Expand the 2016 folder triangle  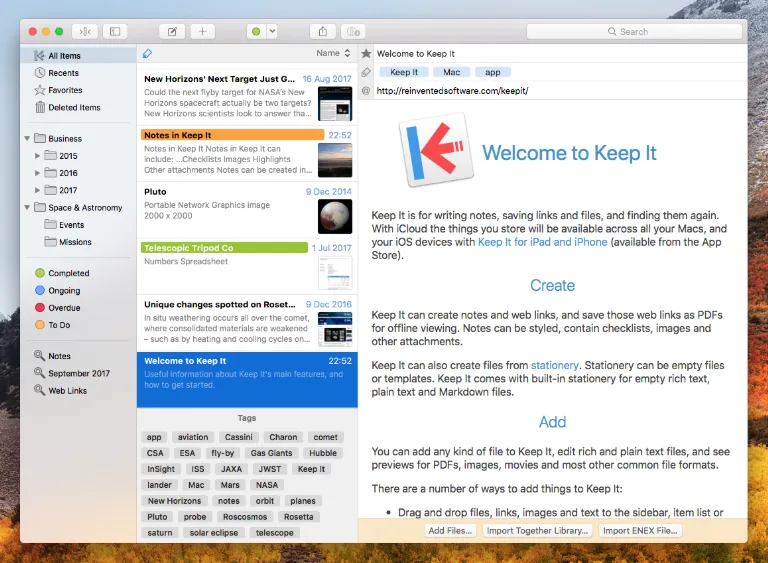coord(37,173)
